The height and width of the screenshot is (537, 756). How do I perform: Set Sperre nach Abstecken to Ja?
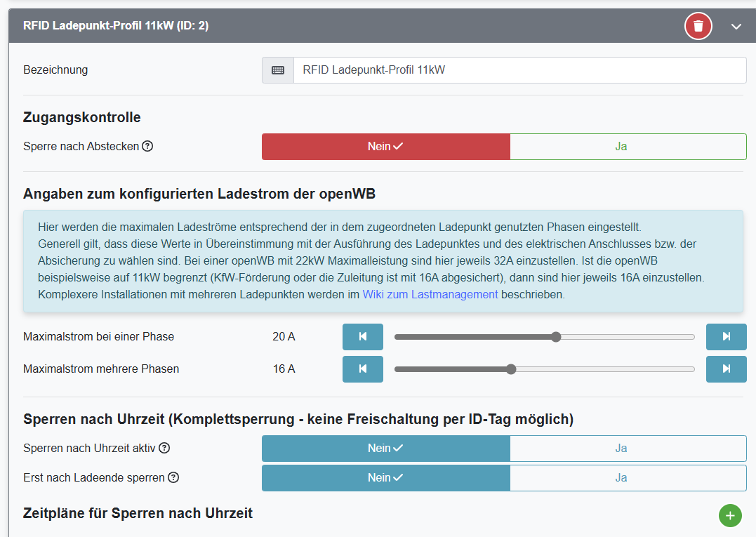(x=628, y=147)
